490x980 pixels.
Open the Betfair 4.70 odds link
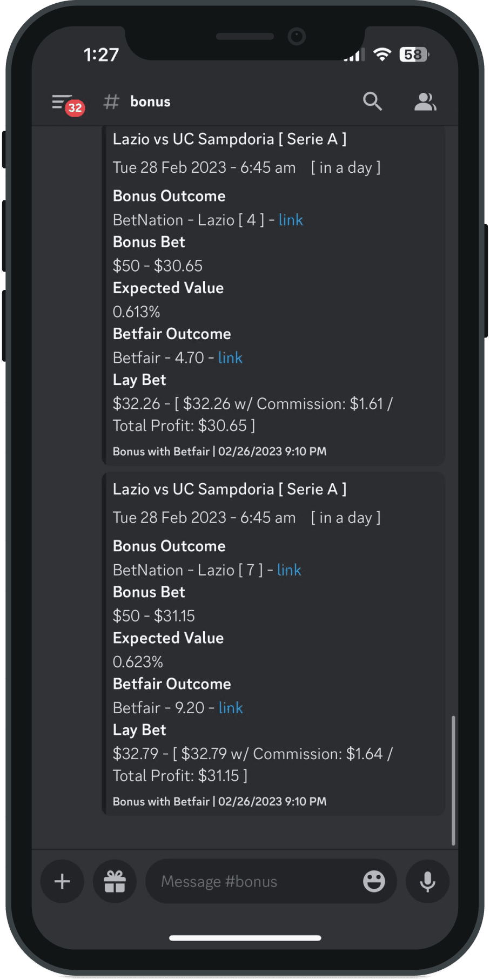tap(230, 357)
